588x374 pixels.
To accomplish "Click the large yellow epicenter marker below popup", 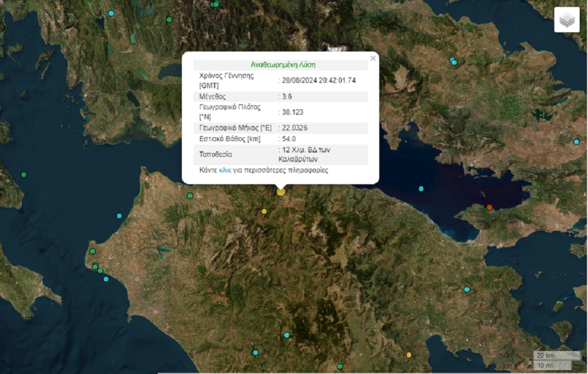I will point(281,192).
